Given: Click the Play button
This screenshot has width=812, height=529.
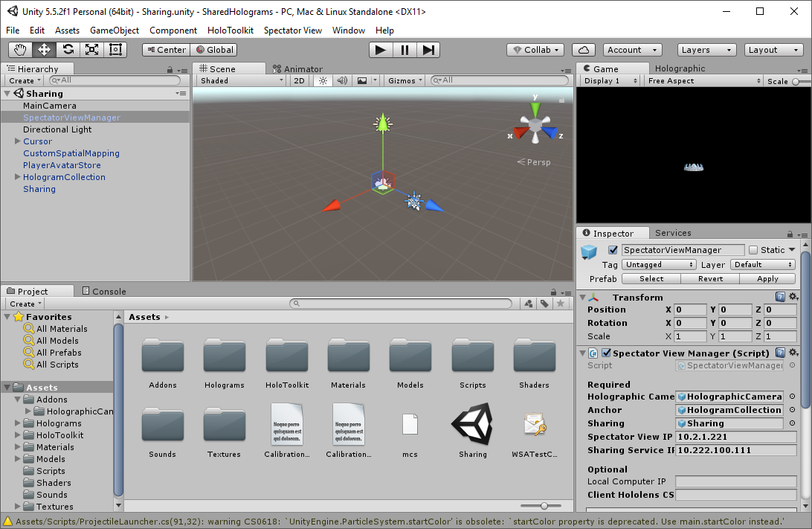Looking at the screenshot, I should point(381,50).
